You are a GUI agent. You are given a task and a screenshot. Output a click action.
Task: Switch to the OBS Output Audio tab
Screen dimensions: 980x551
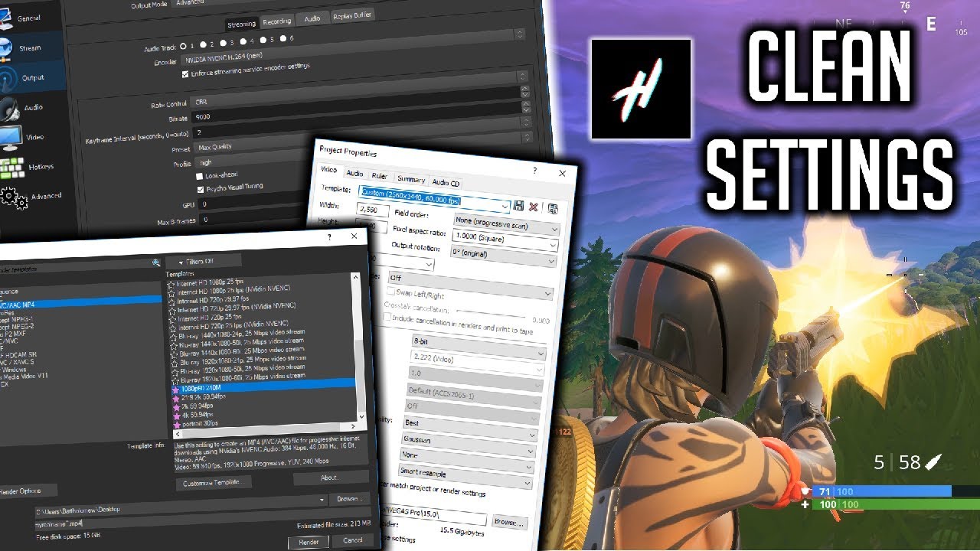pos(312,18)
